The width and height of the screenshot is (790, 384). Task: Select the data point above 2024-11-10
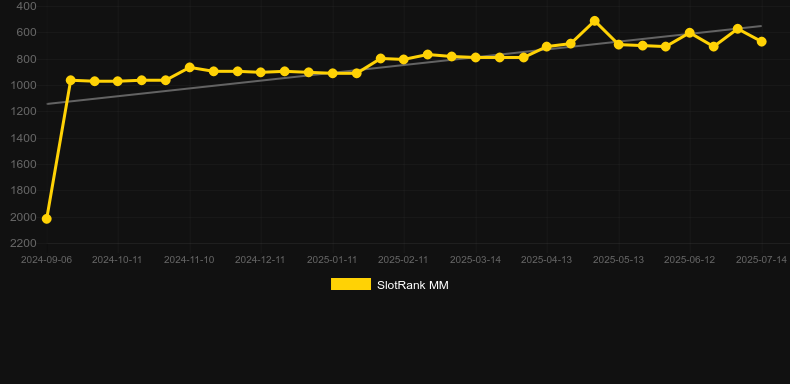(189, 68)
